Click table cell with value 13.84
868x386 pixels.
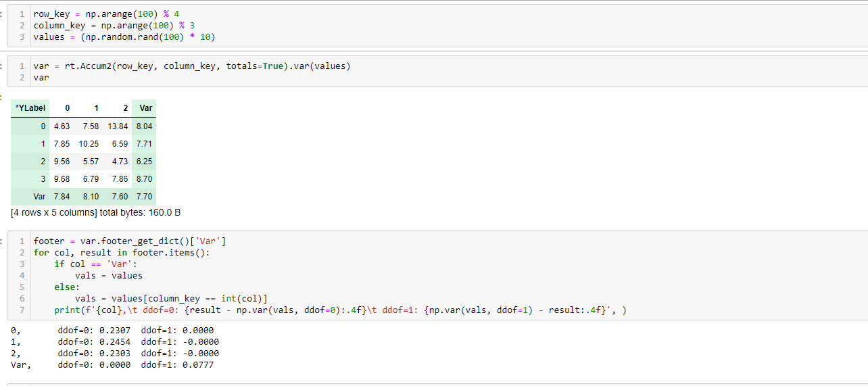tap(118, 126)
